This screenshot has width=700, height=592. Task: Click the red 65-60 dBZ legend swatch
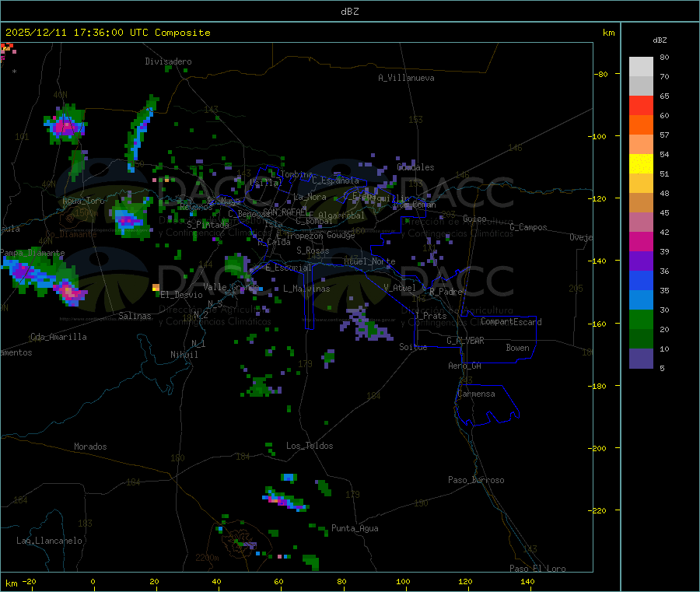coord(641,105)
